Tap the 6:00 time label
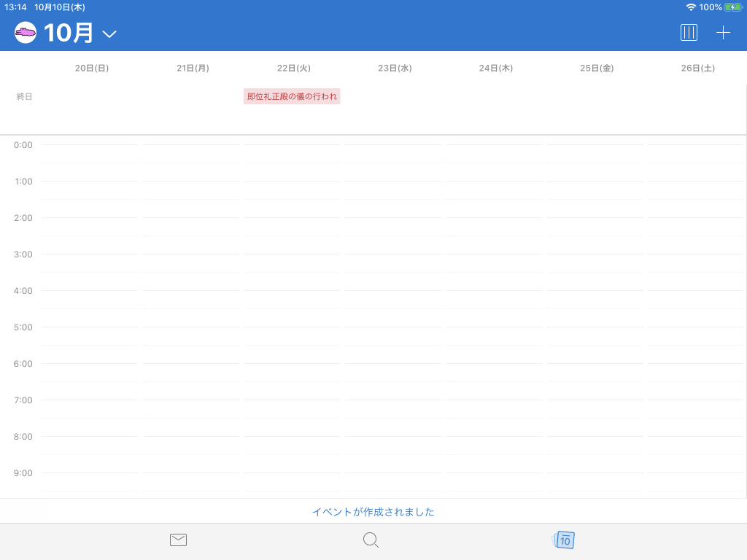The image size is (747, 560). [x=23, y=364]
